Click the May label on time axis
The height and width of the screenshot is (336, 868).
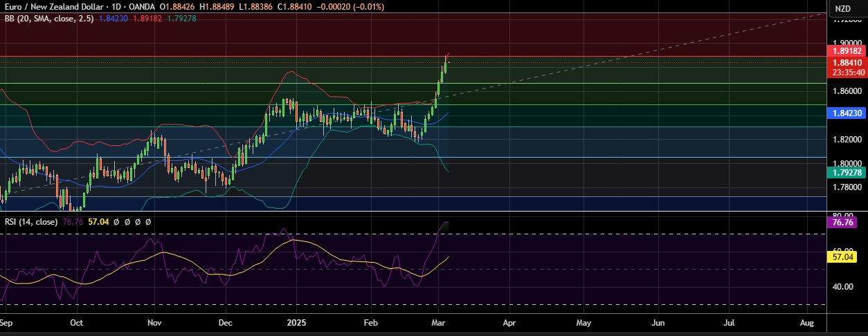[584, 322]
